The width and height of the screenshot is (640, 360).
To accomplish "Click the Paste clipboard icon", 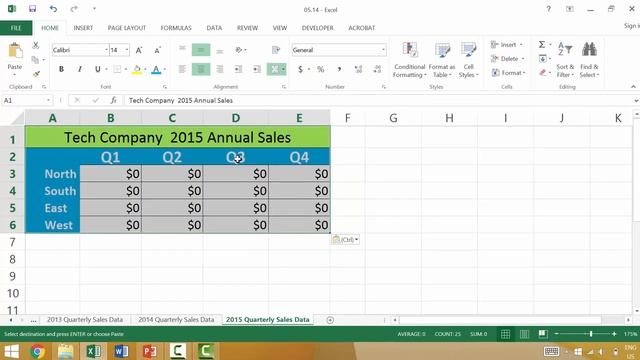I will click(15, 51).
